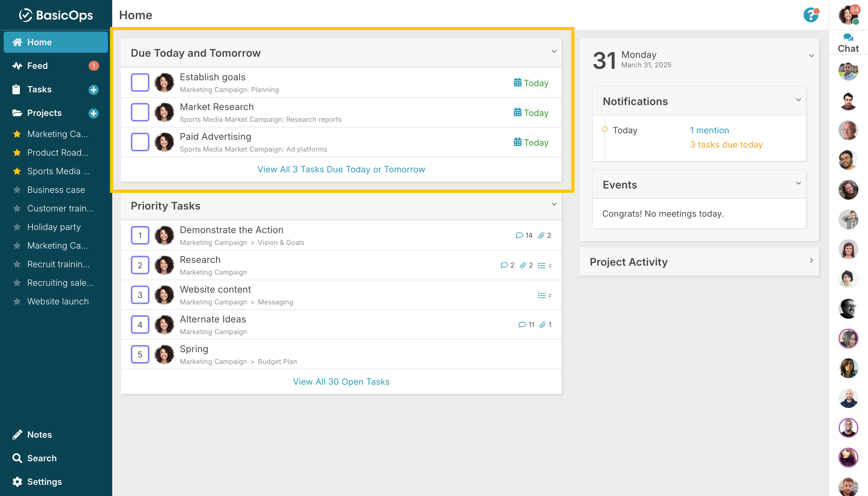
Task: Expand the Project Activity panel
Action: click(811, 261)
